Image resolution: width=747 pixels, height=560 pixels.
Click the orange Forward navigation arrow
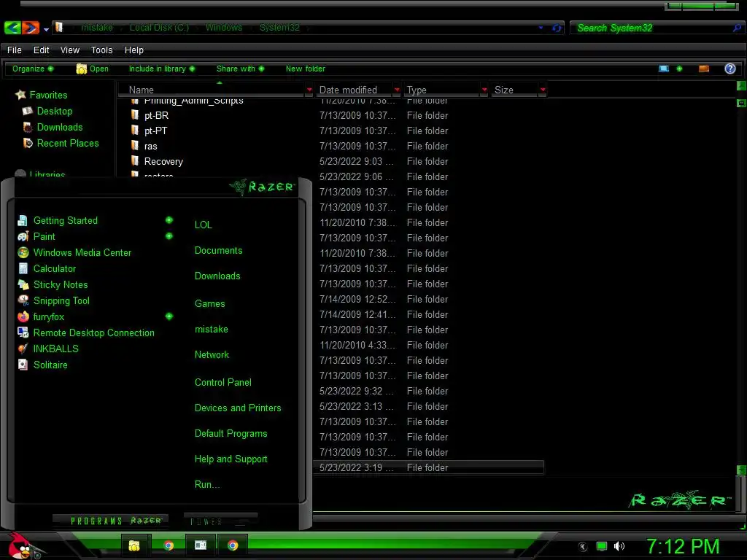31,28
